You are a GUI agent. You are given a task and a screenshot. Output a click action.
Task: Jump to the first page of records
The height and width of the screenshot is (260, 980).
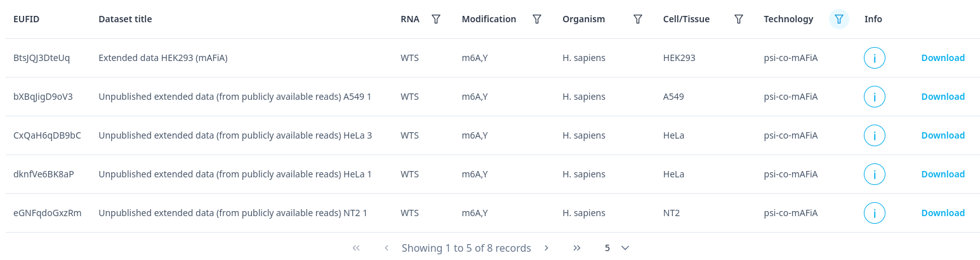356,248
